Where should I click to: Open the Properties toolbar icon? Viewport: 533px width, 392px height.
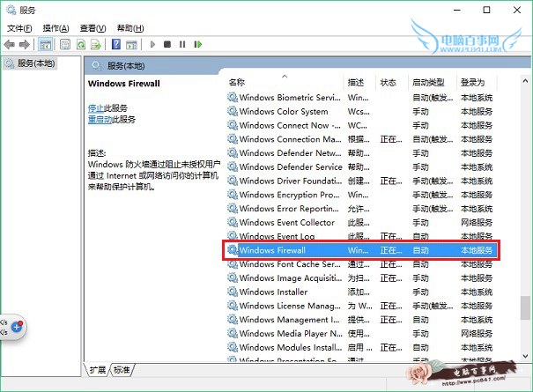click(65, 45)
